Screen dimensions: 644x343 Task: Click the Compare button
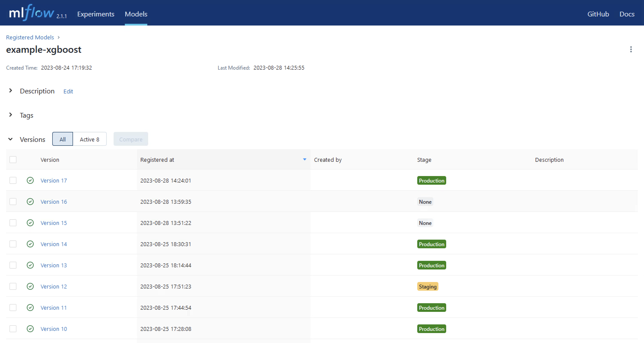point(131,139)
